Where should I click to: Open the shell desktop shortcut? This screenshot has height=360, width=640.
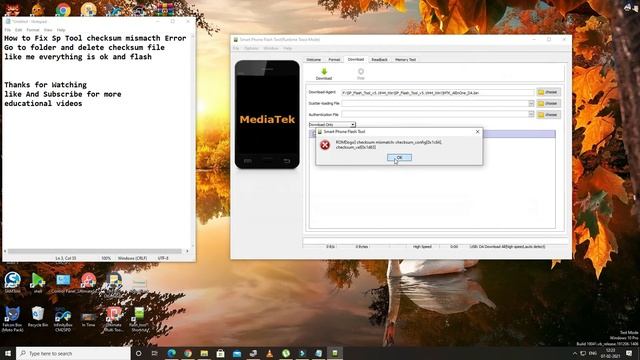38,282
